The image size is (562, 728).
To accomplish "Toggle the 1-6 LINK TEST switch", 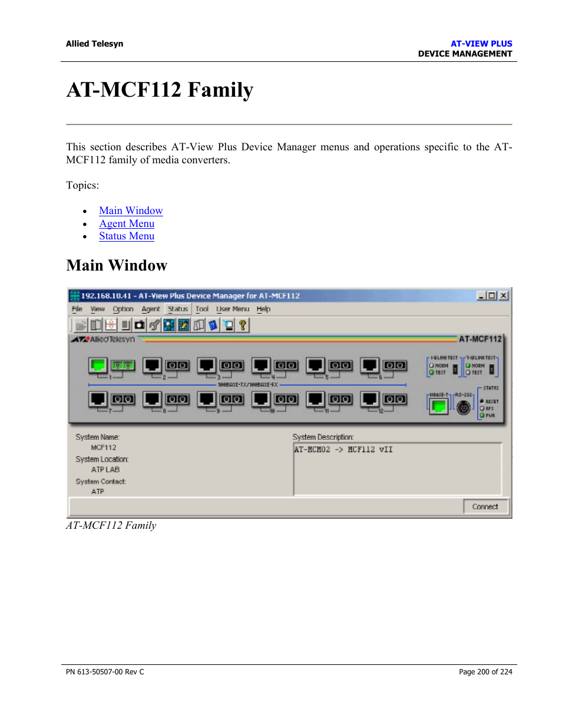I will (455, 370).
